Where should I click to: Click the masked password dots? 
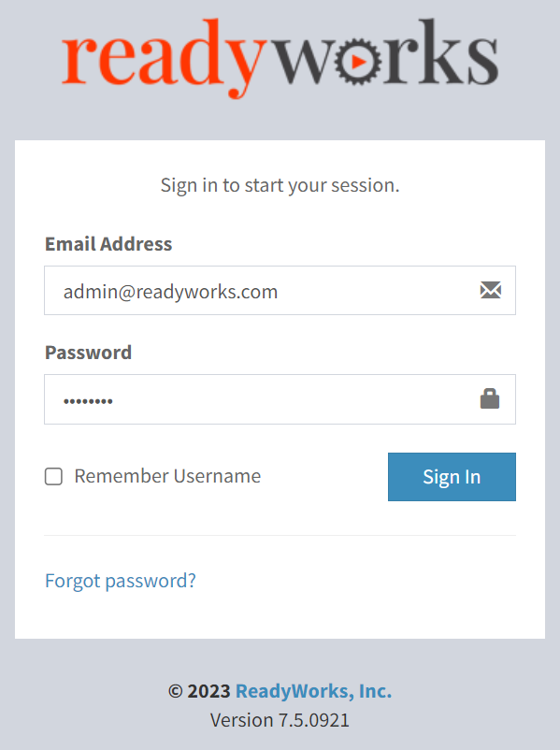pyautogui.click(x=88, y=401)
